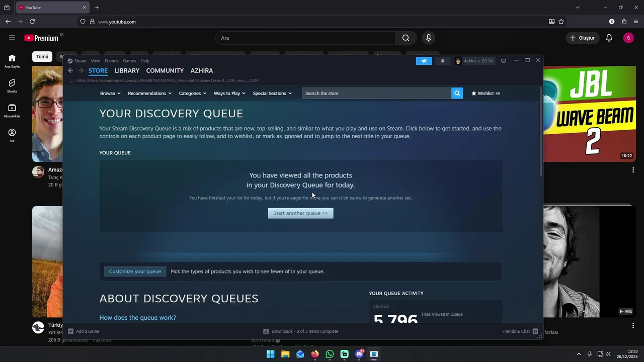Switch Steam to Big Picture mode icon
The width and height of the screenshot is (644, 362).
[x=503, y=61]
